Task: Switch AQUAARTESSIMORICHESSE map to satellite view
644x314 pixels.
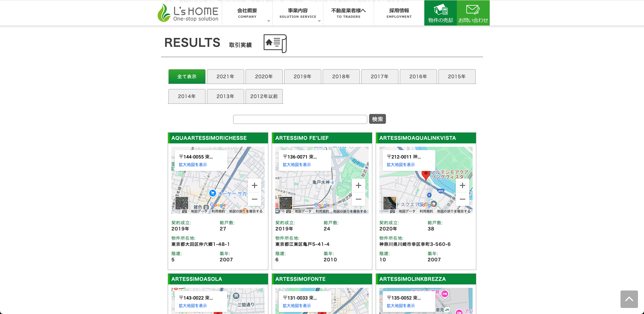Action: click(x=182, y=203)
